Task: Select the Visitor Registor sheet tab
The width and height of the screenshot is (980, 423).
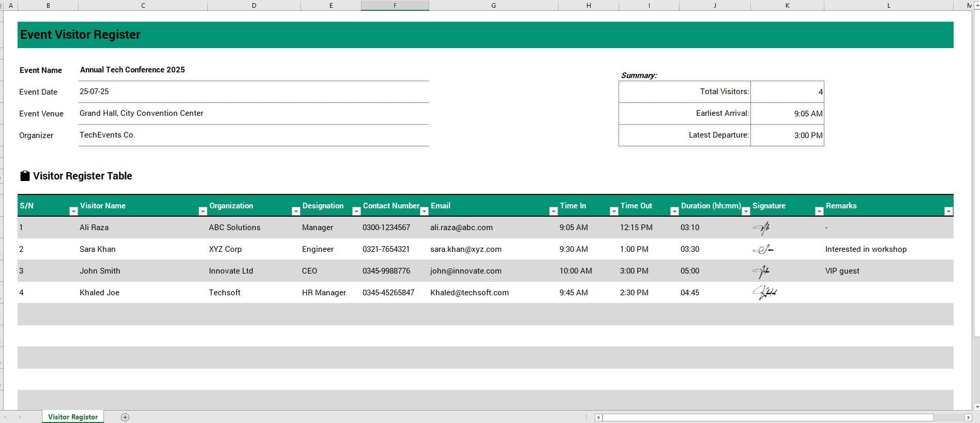Action: (73, 417)
